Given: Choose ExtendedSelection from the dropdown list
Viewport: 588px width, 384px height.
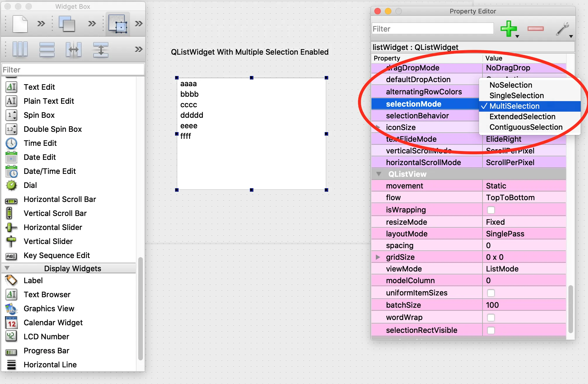Looking at the screenshot, I should pos(522,117).
